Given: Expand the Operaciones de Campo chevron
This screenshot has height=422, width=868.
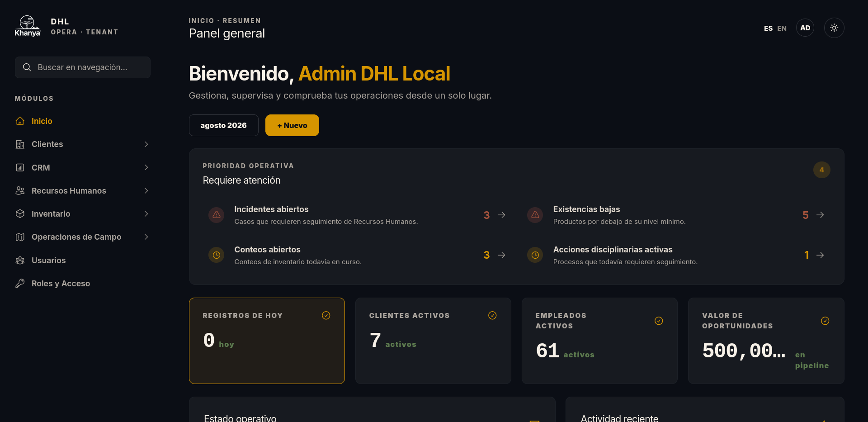Looking at the screenshot, I should 146,237.
